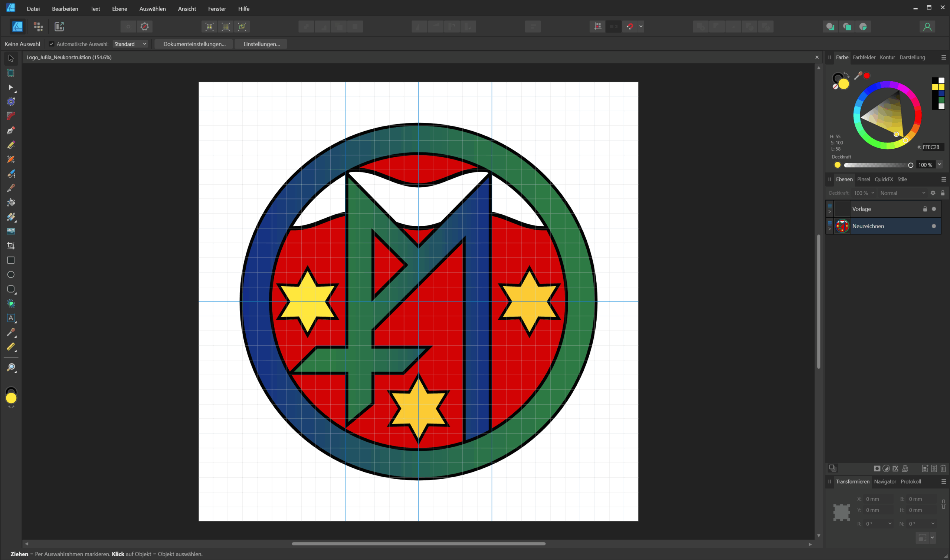
Task: Select the Pen tool
Action: (x=10, y=131)
